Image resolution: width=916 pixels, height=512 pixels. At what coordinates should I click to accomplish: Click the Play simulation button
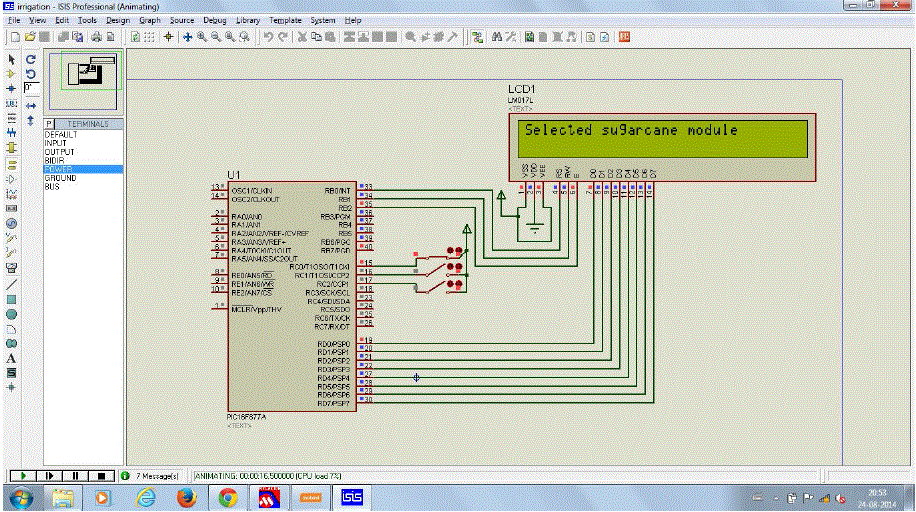pos(23,476)
